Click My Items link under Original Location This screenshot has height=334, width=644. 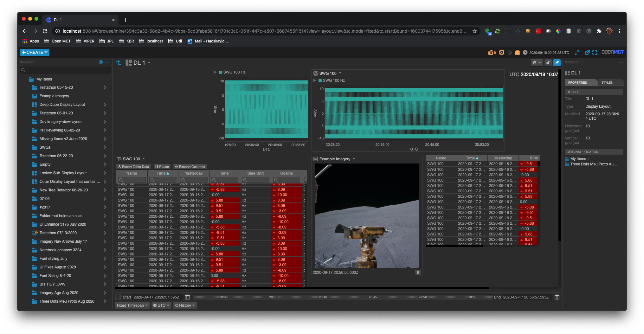tap(578, 159)
